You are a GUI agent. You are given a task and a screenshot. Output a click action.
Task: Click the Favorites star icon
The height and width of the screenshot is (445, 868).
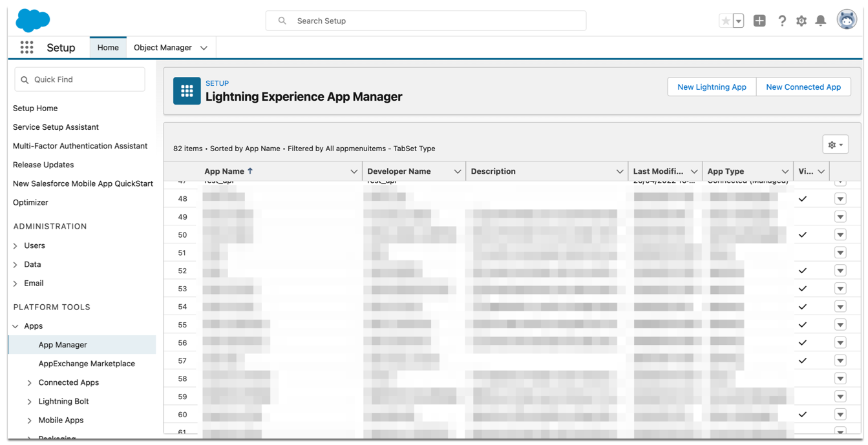[726, 21]
